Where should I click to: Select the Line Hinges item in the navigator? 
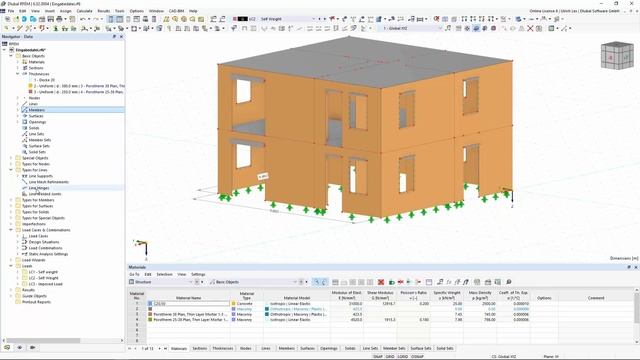39,188
